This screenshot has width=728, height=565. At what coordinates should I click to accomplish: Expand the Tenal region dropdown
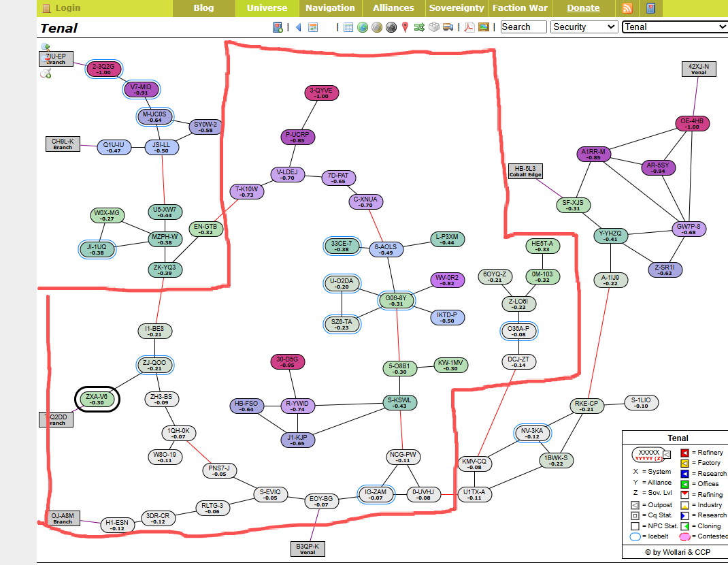tap(674, 27)
